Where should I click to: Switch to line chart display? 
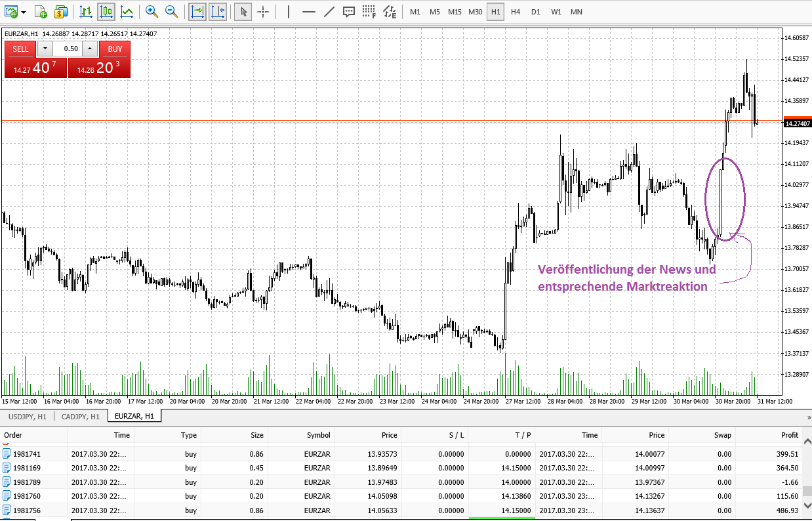[x=127, y=12]
